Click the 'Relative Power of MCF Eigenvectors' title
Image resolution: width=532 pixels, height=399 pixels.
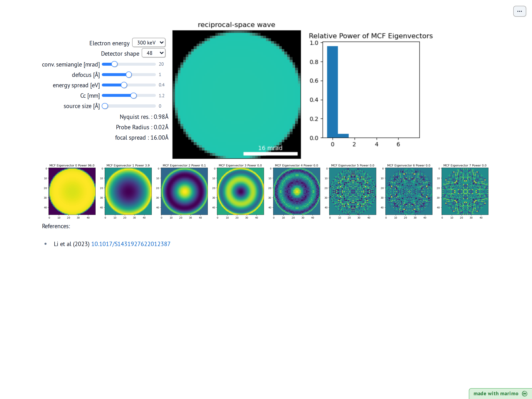click(x=371, y=36)
